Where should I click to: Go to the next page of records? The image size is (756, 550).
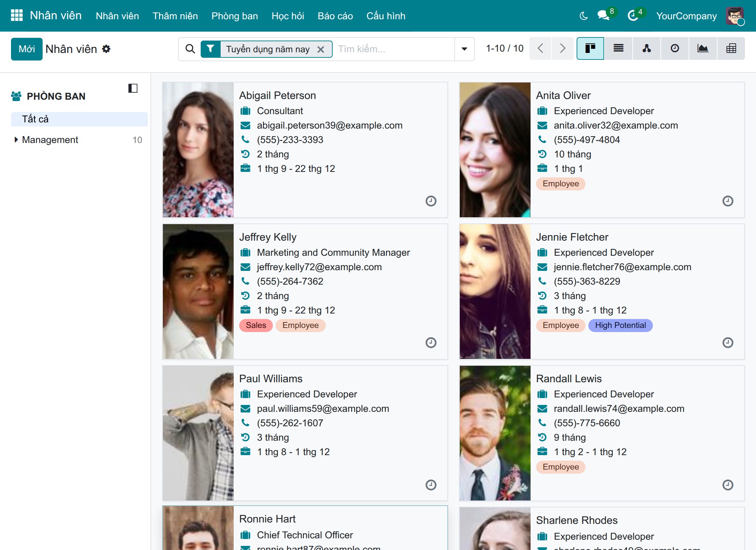coord(563,48)
